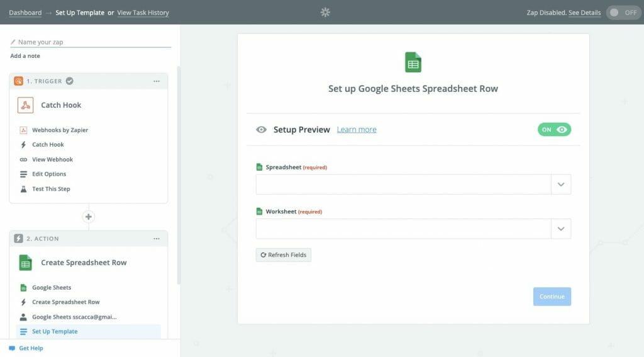Click Refresh Fields button
This screenshot has width=644, height=357.
point(284,255)
